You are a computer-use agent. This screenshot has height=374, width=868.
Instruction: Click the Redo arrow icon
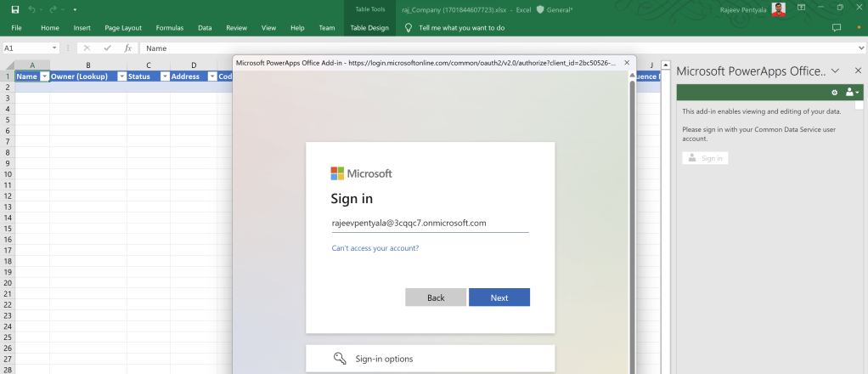54,8
